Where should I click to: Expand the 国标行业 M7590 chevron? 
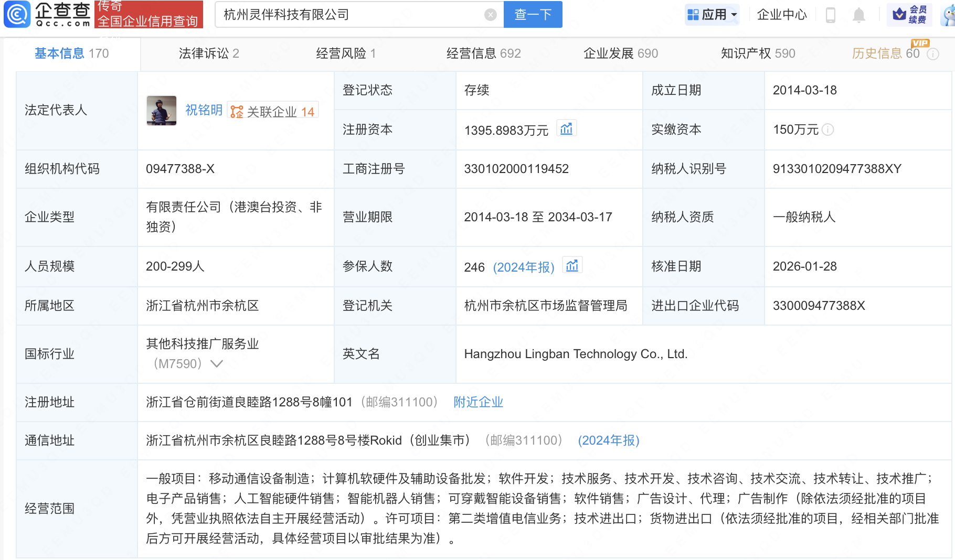[217, 363]
